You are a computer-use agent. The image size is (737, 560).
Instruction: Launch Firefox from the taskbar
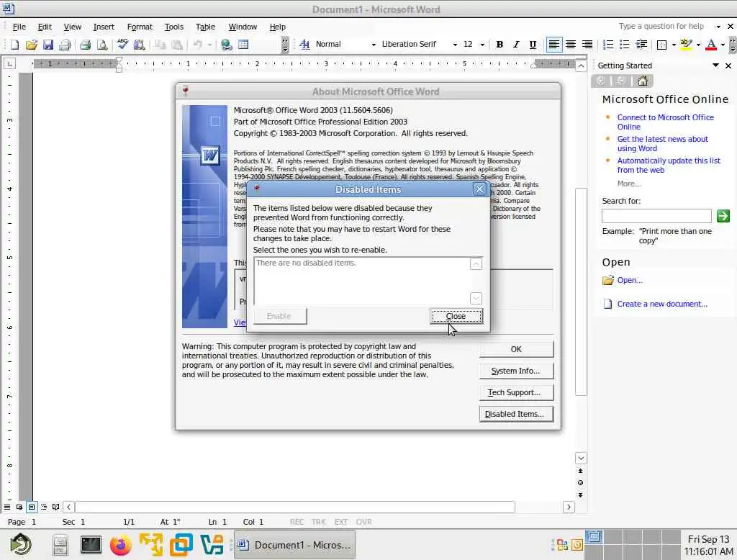click(x=121, y=545)
